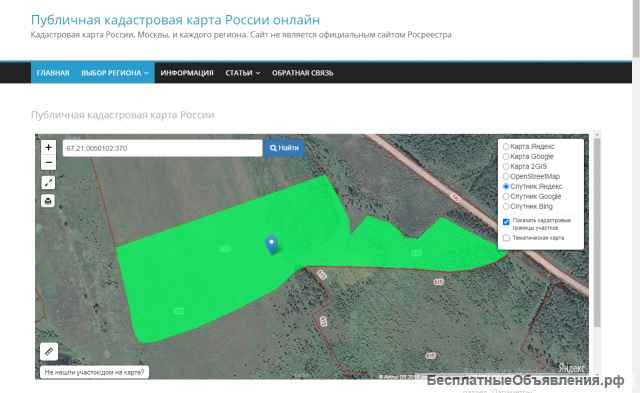Open the ИНФОРМАЦИЯ menu item
Screen dimensions: 640x393
(187, 73)
